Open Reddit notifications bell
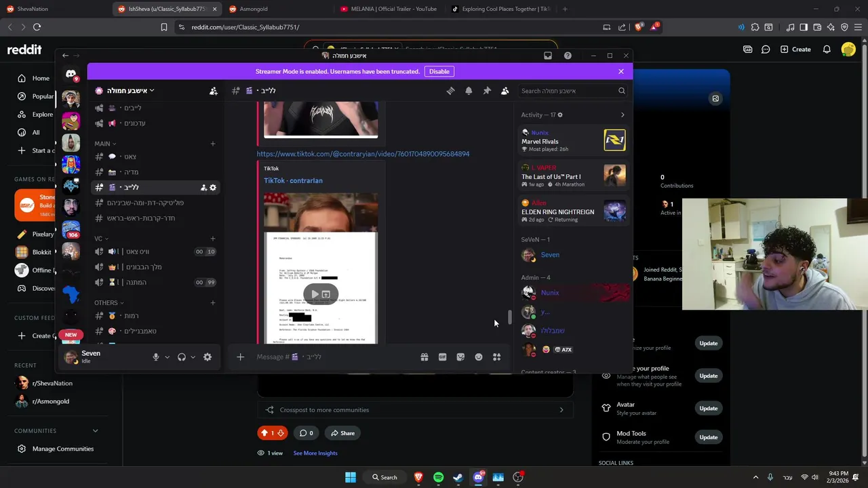The image size is (868, 488). [x=827, y=49]
